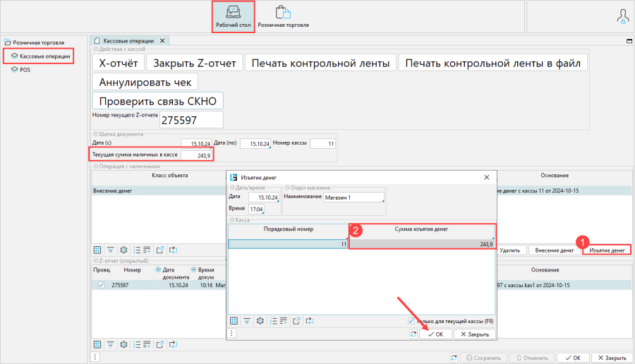Open the Рабочий стол workspace icon
The image size is (635, 364).
[232, 17]
